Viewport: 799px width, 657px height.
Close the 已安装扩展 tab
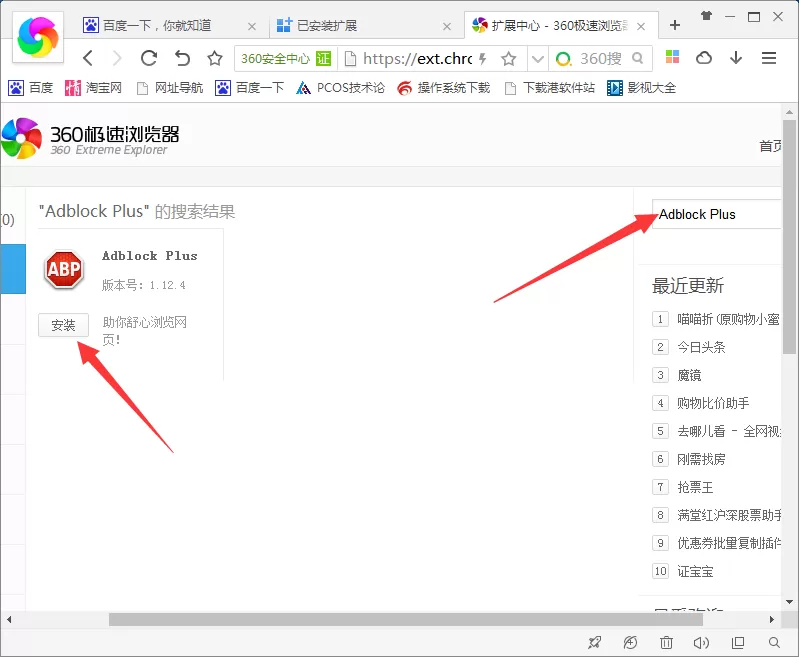coord(447,27)
